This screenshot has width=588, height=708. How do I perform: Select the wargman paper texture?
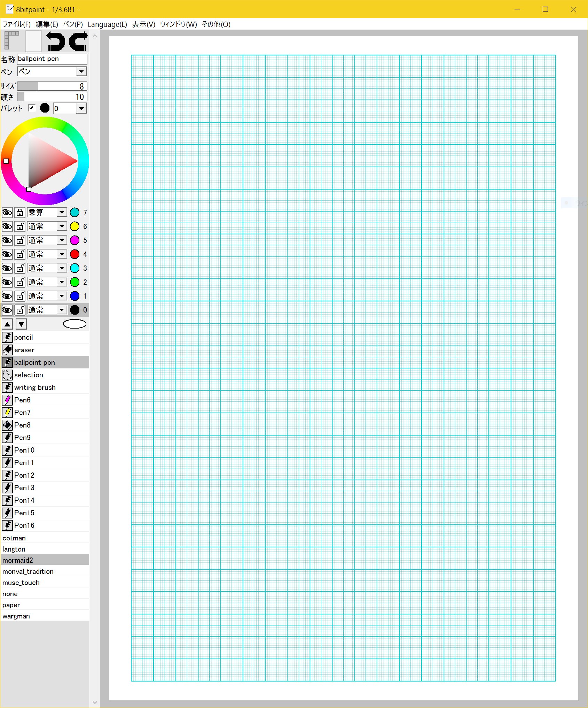tap(45, 616)
